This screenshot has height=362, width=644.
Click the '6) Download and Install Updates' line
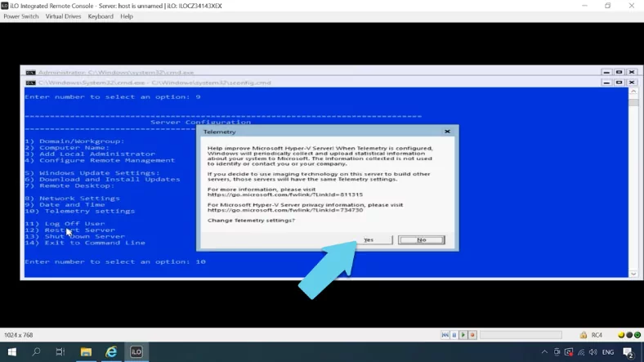(102, 179)
